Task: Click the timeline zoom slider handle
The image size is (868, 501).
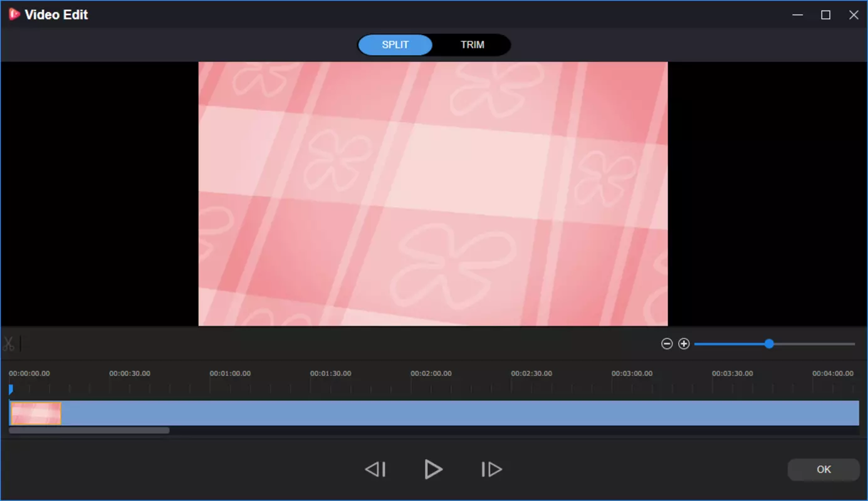Action: tap(769, 344)
